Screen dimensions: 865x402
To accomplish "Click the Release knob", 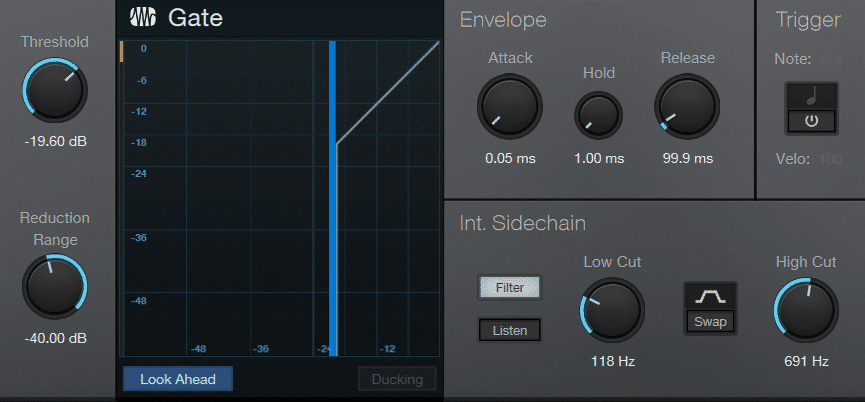I will 687,106.
